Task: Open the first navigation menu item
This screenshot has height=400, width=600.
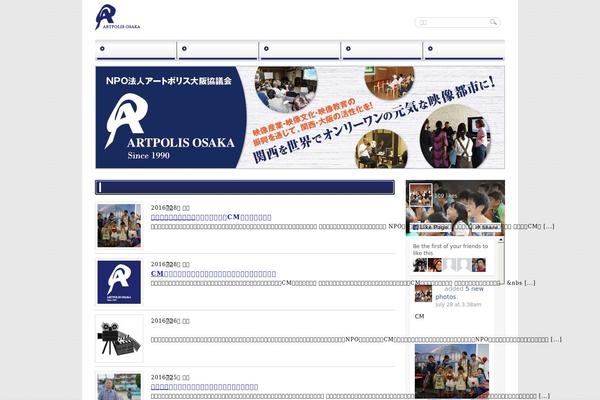Action: pyautogui.click(x=135, y=50)
